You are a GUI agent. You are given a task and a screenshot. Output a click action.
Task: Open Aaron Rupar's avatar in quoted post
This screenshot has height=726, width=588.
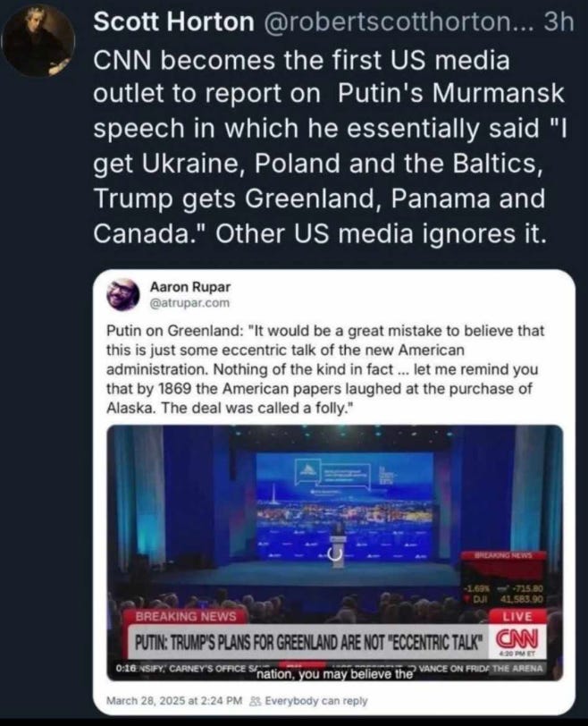(x=123, y=294)
